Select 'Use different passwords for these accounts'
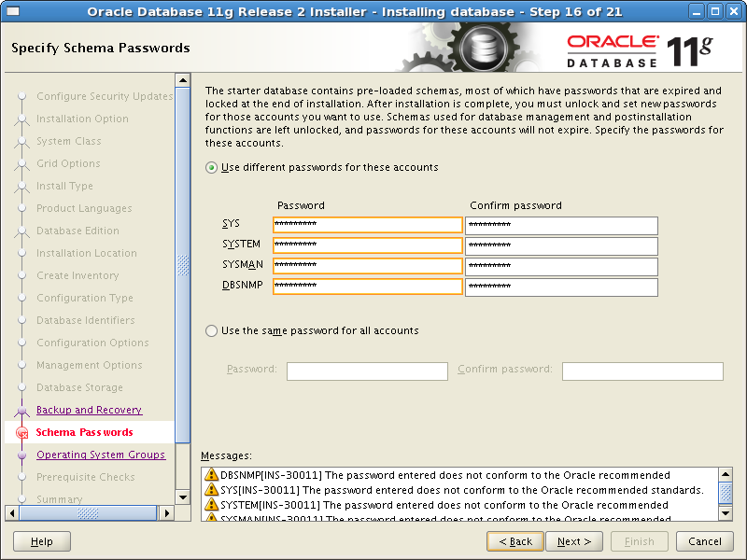Viewport: 747px width, 560px height. (212, 168)
